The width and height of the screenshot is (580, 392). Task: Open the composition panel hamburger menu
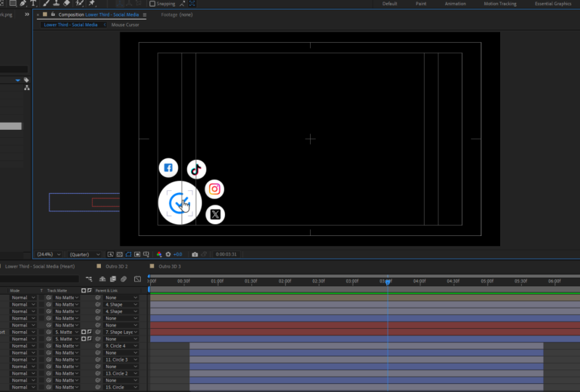point(144,15)
